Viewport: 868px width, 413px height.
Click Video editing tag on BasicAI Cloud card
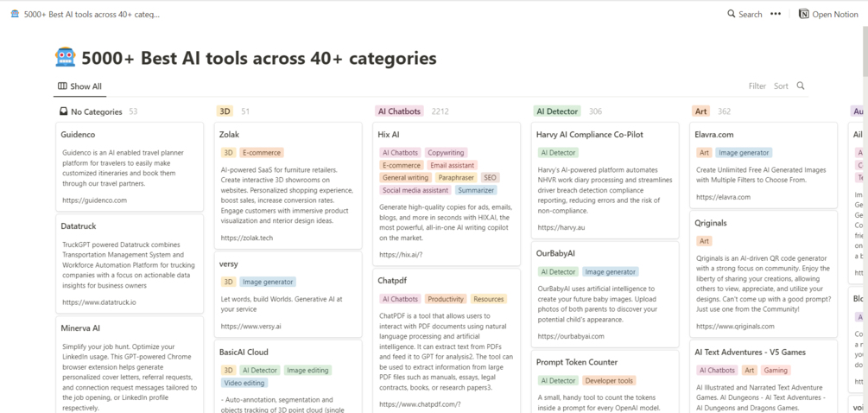[244, 383]
